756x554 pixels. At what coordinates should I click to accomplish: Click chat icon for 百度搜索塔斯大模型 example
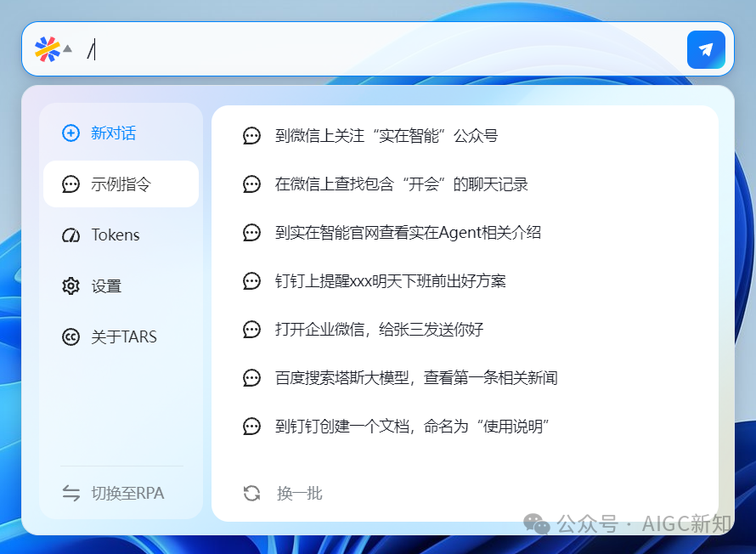(251, 378)
